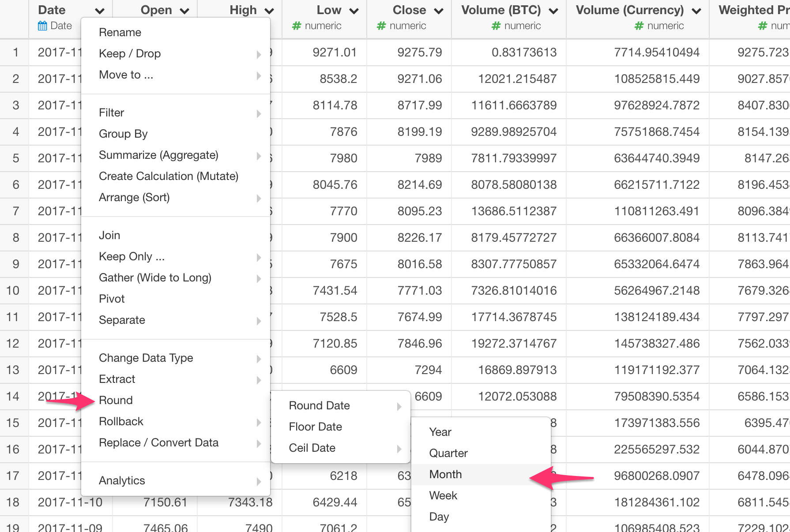Open the Rollback submenu

176,421
